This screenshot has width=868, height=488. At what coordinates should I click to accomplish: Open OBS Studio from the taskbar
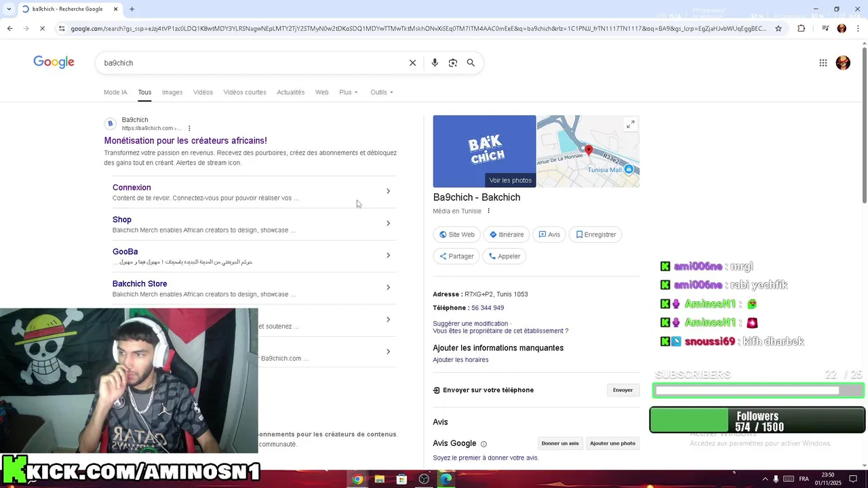pyautogui.click(x=424, y=479)
